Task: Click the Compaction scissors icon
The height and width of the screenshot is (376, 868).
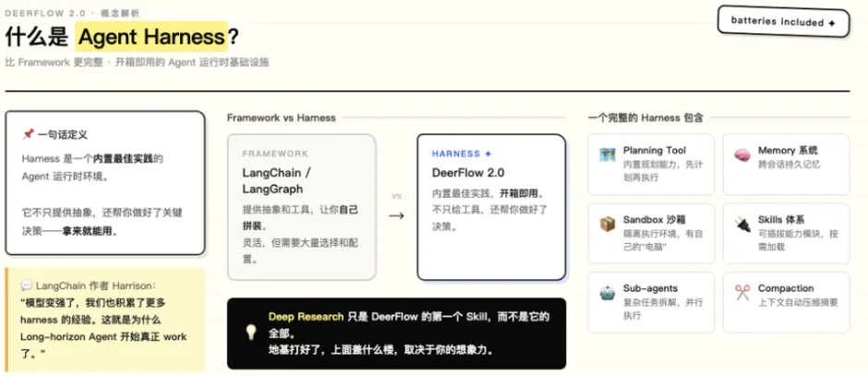Action: click(742, 293)
